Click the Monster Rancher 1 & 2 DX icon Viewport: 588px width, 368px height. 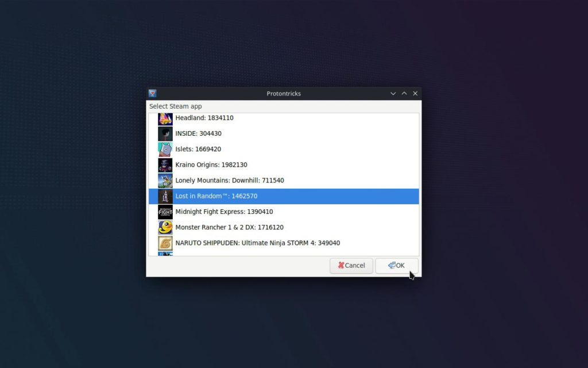(165, 227)
